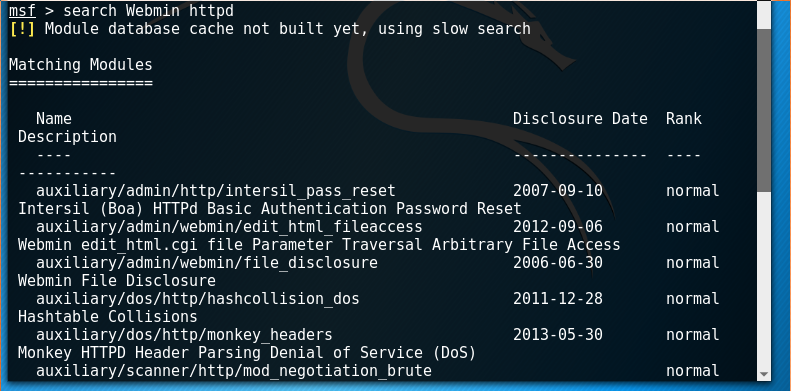
Task: Select the auxiliary/dos/http/monkey_headers module path
Action: coord(184,334)
